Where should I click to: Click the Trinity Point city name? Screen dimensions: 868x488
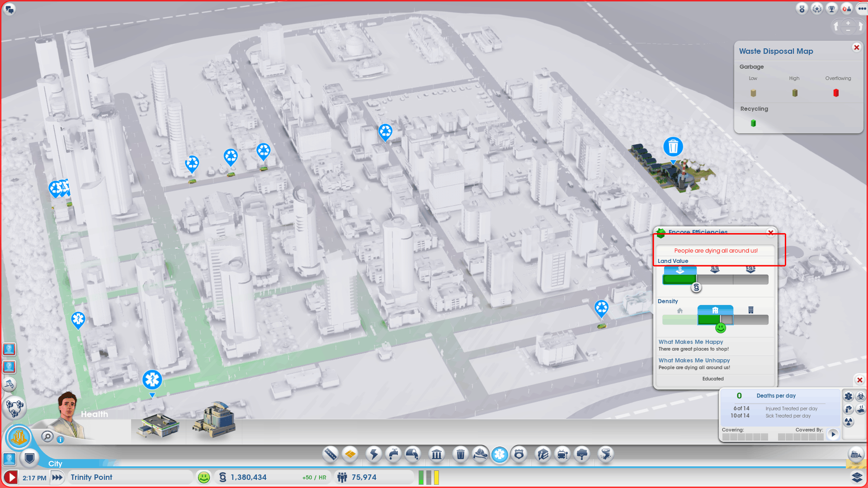coord(92,478)
